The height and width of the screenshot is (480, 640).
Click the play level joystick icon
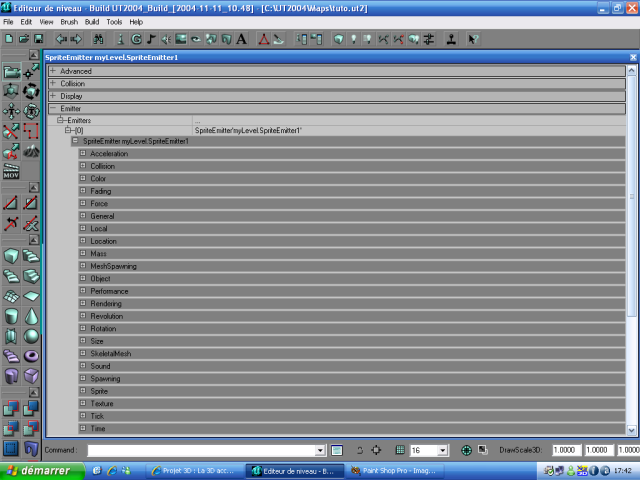tap(451, 39)
